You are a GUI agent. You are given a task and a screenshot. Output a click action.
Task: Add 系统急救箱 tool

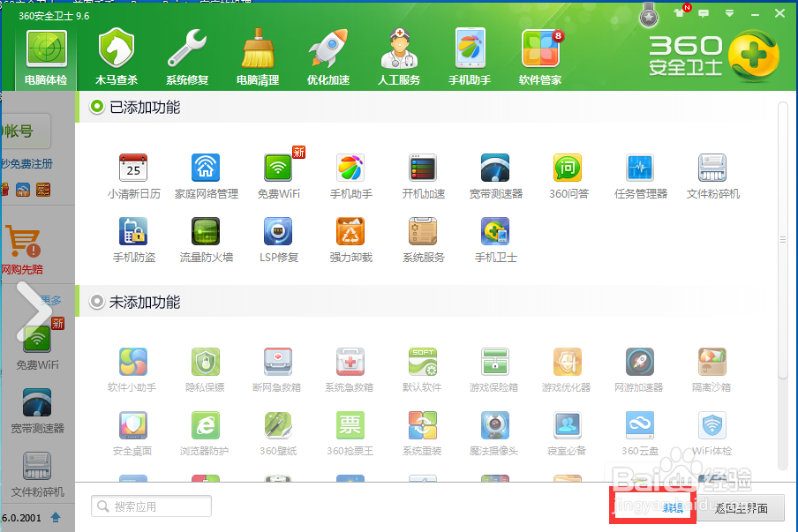350,370
